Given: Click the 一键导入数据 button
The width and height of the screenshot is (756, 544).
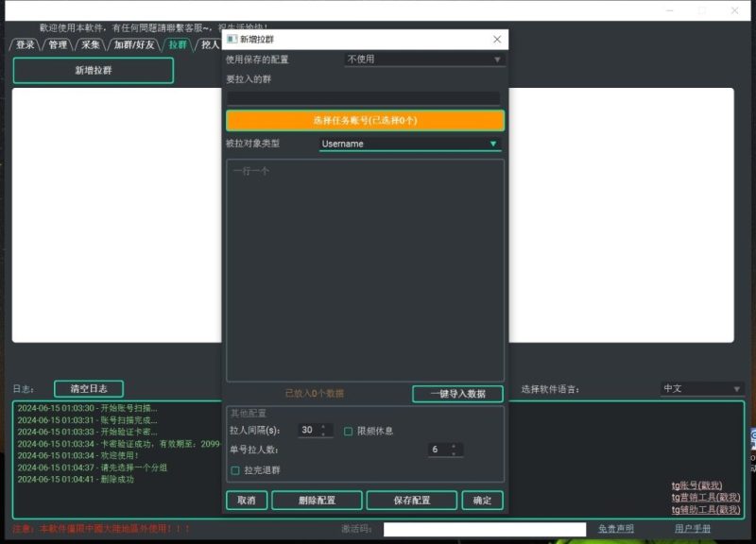Looking at the screenshot, I should pyautogui.click(x=459, y=393).
